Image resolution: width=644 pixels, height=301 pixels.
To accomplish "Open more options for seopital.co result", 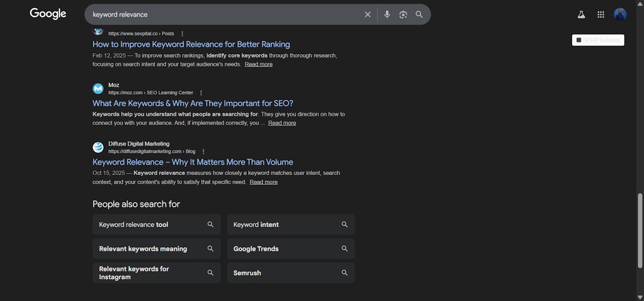I will pos(182,34).
